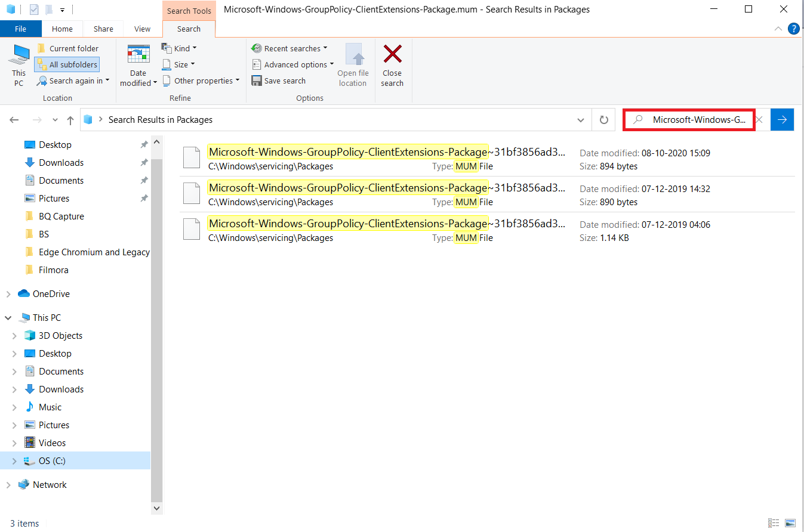The image size is (804, 532).
Task: Click the red Close search icon
Action: 392,54
